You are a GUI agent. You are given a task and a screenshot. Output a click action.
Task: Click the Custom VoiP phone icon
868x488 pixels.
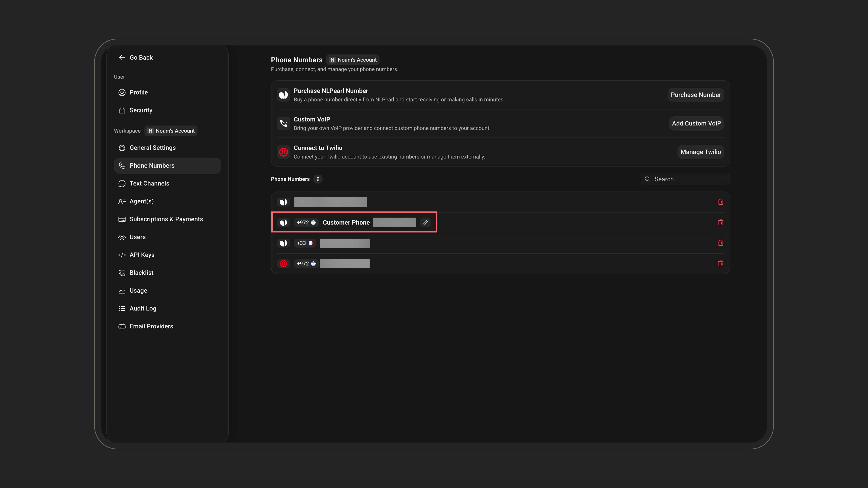point(283,123)
